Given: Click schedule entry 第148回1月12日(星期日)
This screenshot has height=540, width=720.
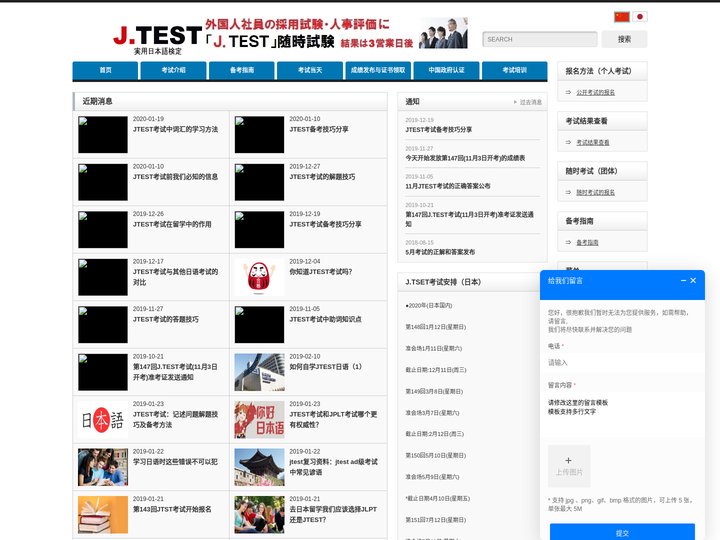Looking at the screenshot, I should pos(435,327).
